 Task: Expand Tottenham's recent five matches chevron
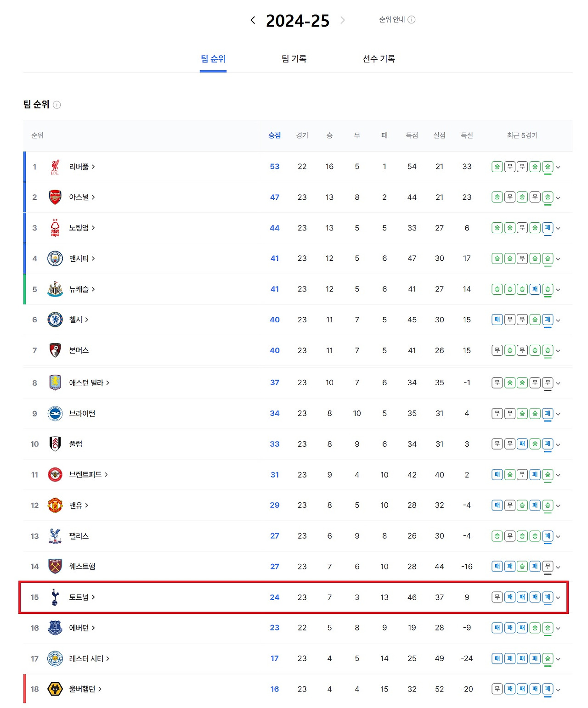click(x=558, y=597)
